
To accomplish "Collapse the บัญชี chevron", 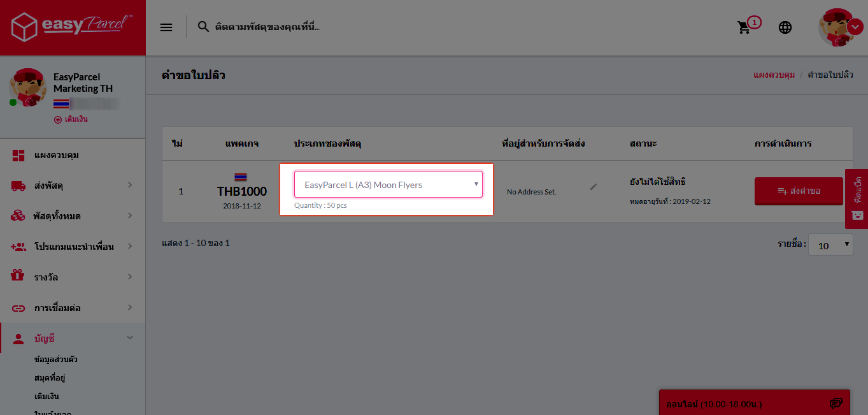I will 130,338.
